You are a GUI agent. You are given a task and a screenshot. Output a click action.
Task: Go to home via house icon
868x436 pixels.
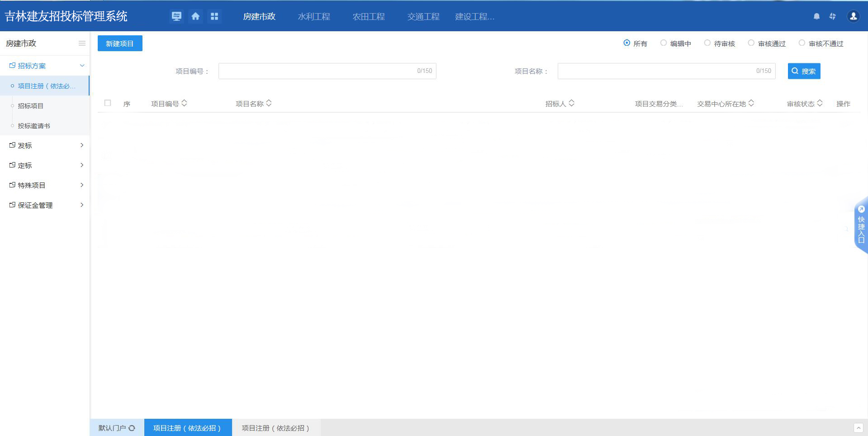(x=195, y=16)
